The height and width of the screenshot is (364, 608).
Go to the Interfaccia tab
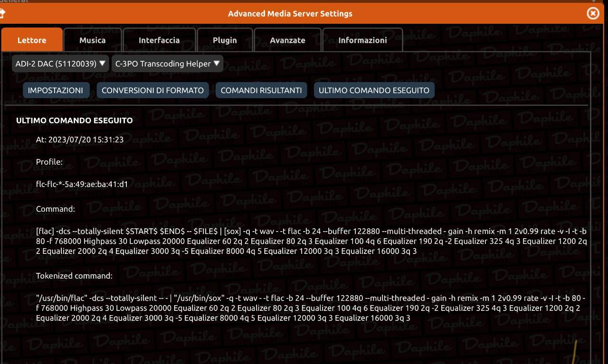click(x=159, y=40)
